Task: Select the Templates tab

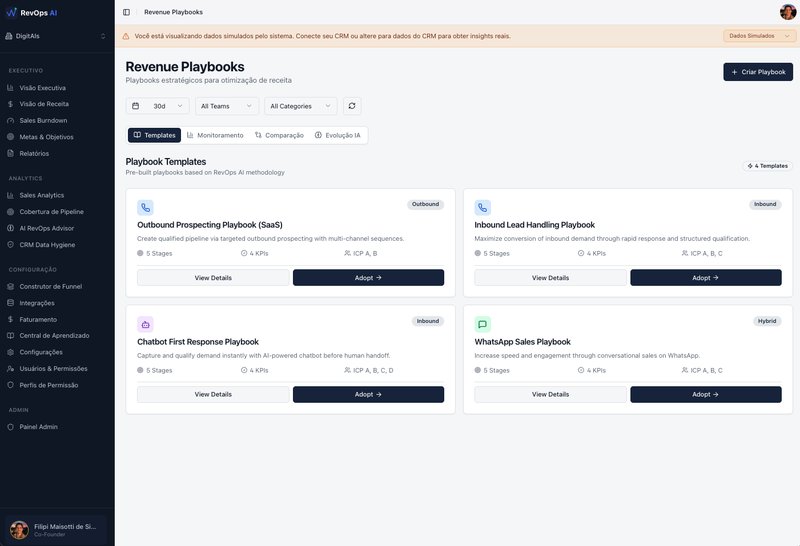Action: point(154,135)
